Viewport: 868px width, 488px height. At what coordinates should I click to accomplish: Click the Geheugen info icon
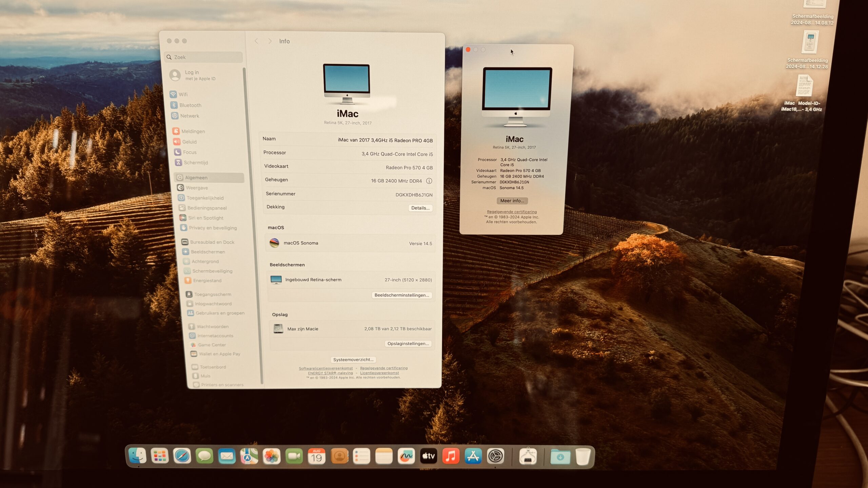pyautogui.click(x=429, y=181)
